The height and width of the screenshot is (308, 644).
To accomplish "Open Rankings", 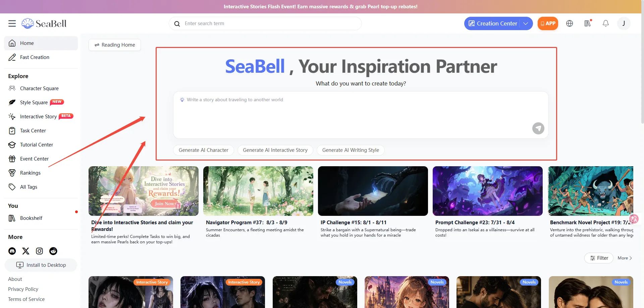I will pyautogui.click(x=41, y=173).
